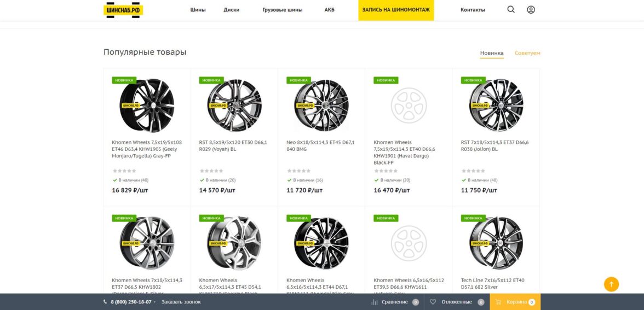
Task: Click the comparison bar chart icon
Action: pyautogui.click(x=375, y=302)
